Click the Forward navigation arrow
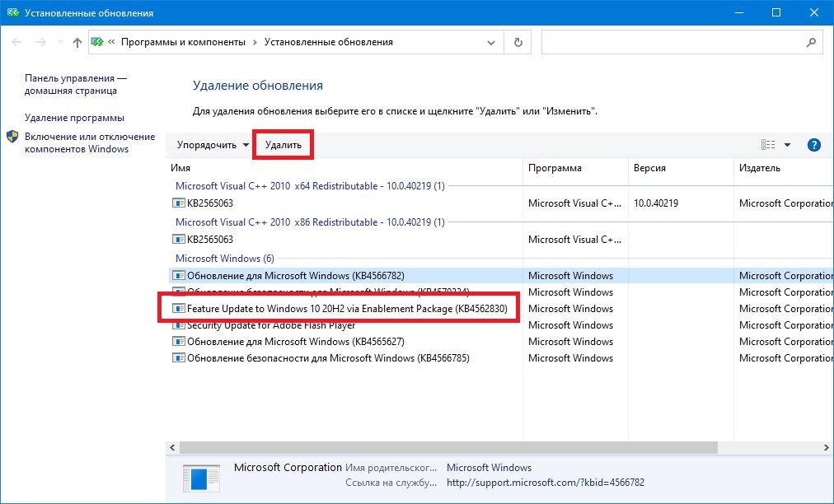 [x=41, y=42]
